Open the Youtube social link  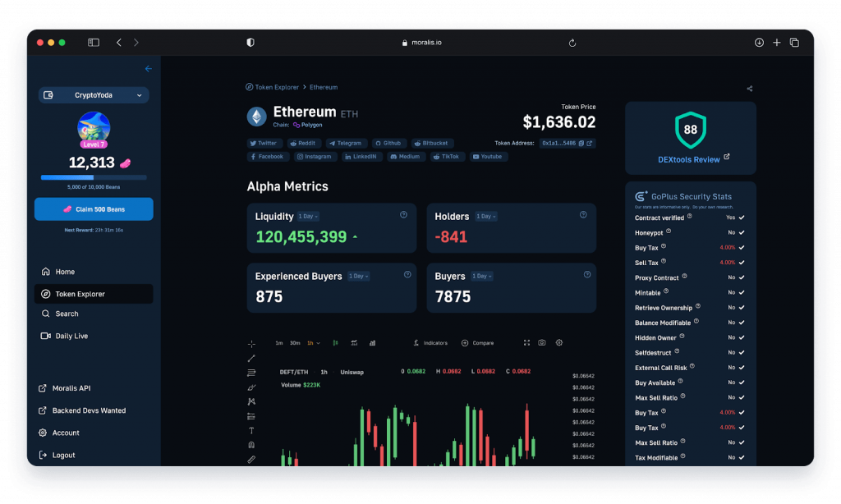pos(488,157)
